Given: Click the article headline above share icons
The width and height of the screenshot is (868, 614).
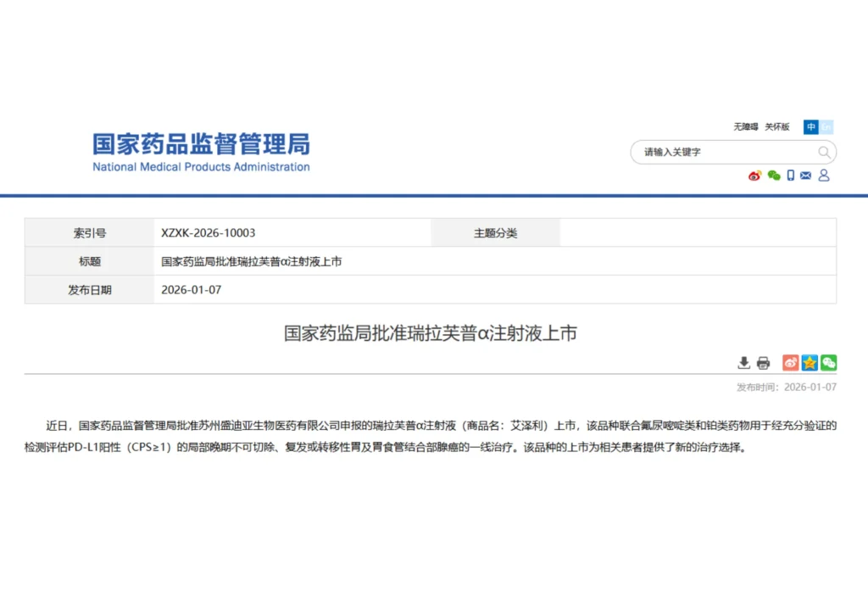Looking at the screenshot, I should tap(430, 333).
